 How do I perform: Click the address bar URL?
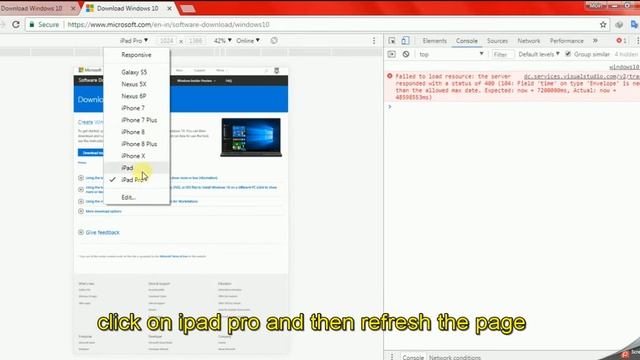(168, 24)
